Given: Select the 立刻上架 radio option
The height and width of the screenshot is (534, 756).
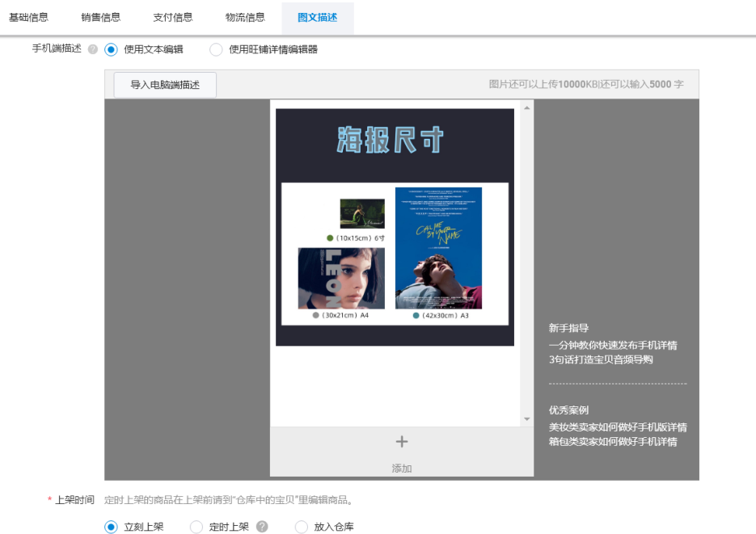Looking at the screenshot, I should click(111, 527).
